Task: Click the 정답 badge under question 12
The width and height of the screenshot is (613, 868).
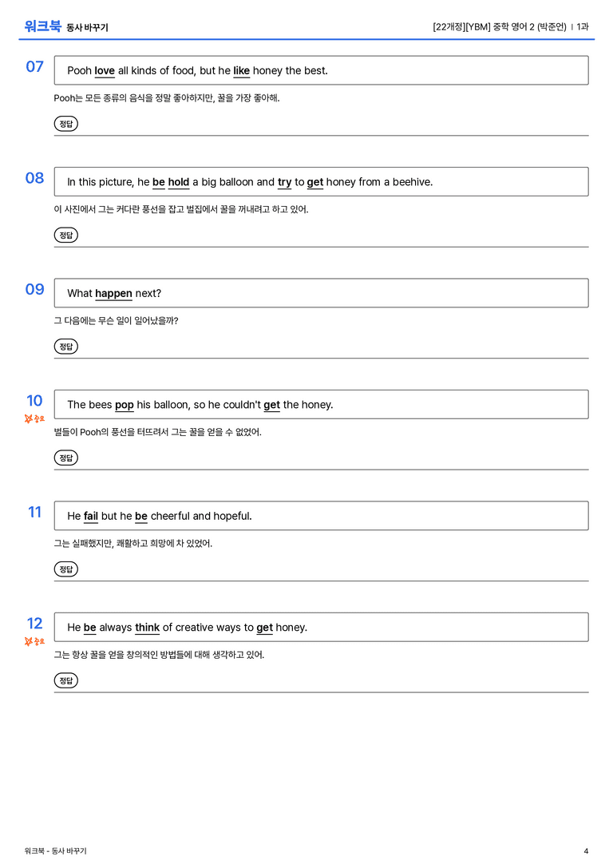Action: (x=65, y=680)
